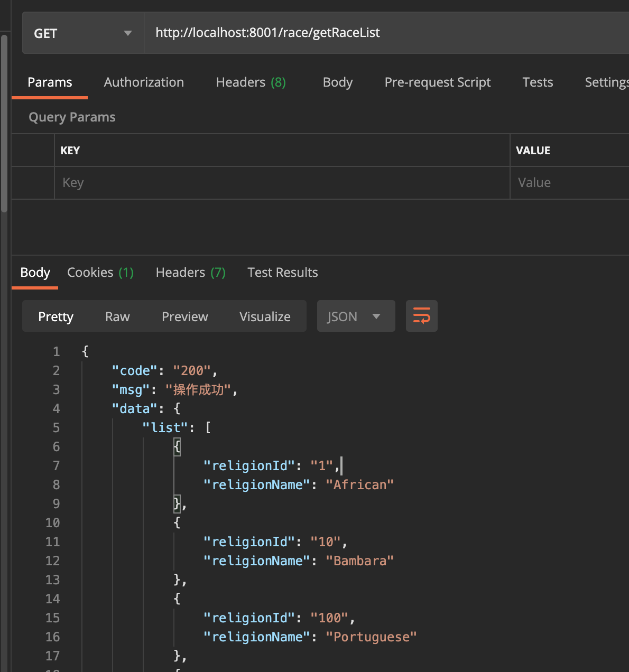
Task: Open the Test Results tab
Action: point(283,273)
